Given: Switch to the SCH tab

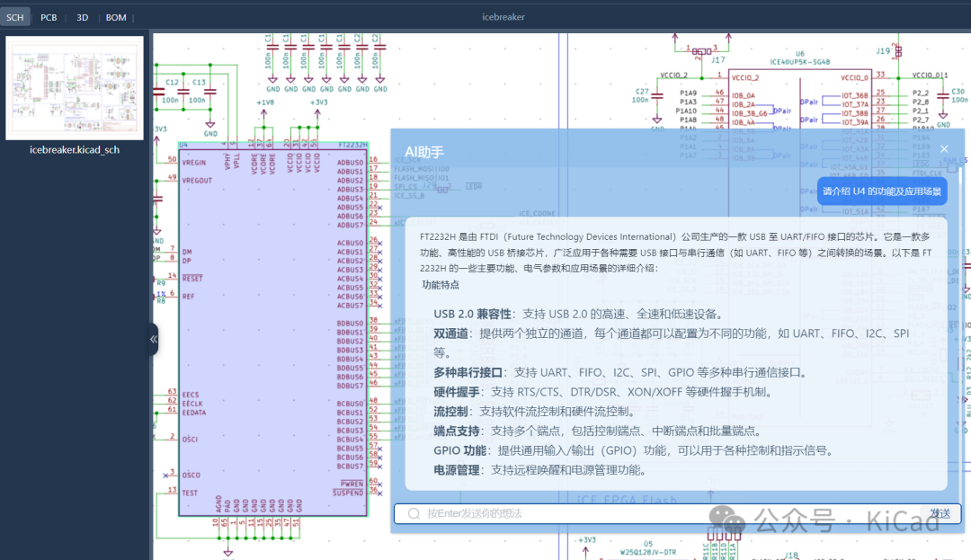Looking at the screenshot, I should [15, 17].
